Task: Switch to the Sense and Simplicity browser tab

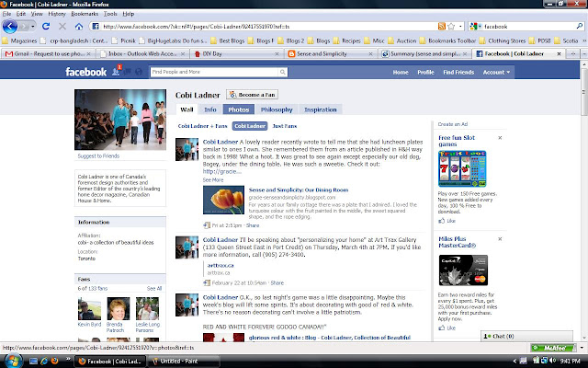Action: (331, 53)
